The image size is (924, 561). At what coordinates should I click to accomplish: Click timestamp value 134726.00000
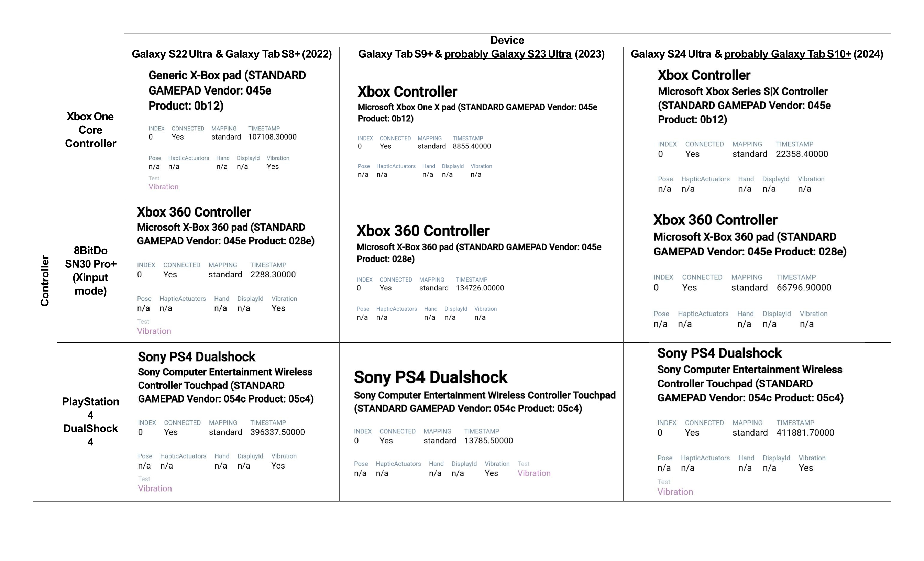480,288
